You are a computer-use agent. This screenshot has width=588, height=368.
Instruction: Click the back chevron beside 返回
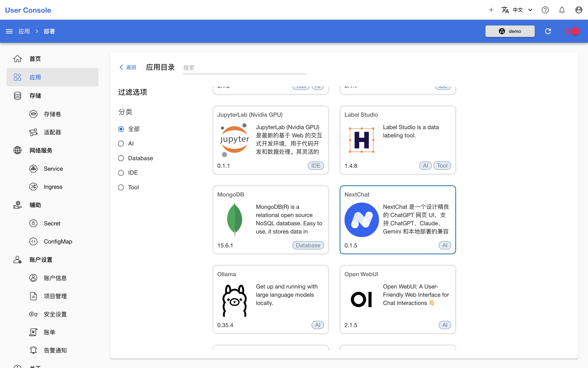pos(121,67)
